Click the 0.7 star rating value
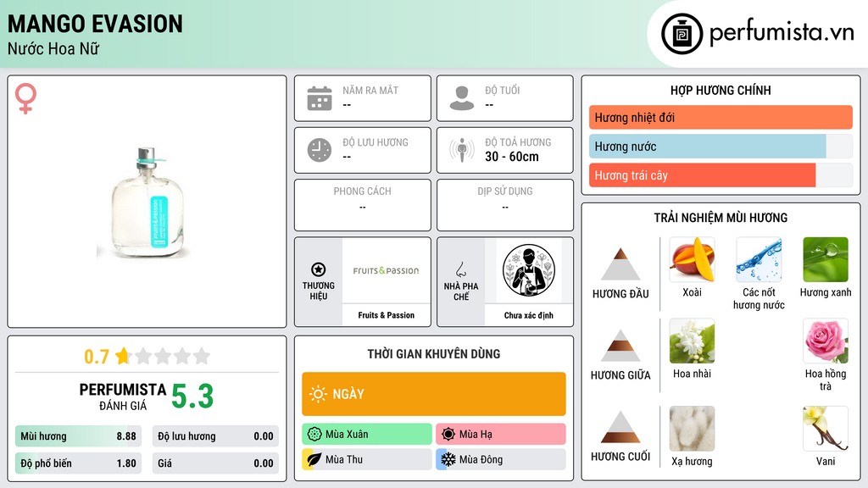868x488 pixels. [97, 357]
